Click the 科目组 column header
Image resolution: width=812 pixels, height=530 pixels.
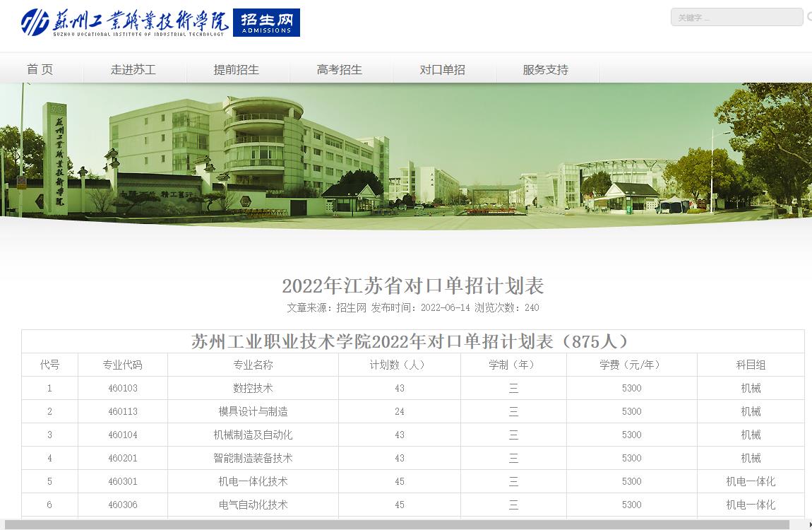(751, 365)
